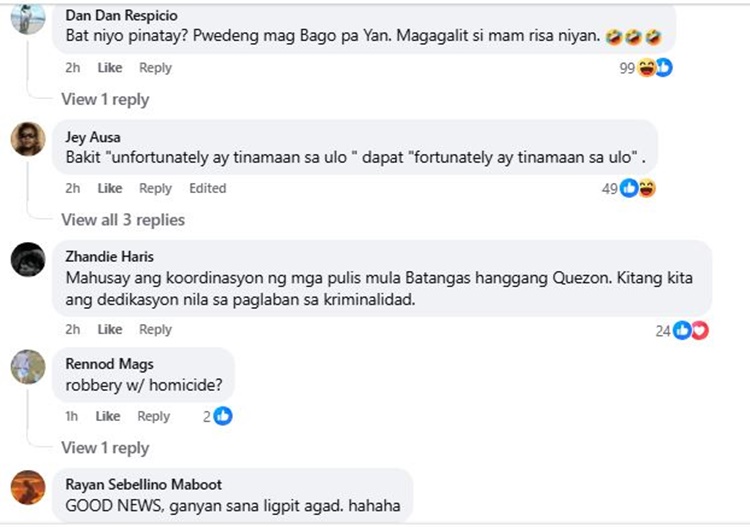750x527 pixels.
Task: Open reactions on Zhandie Haris's comment
Action: (690, 330)
